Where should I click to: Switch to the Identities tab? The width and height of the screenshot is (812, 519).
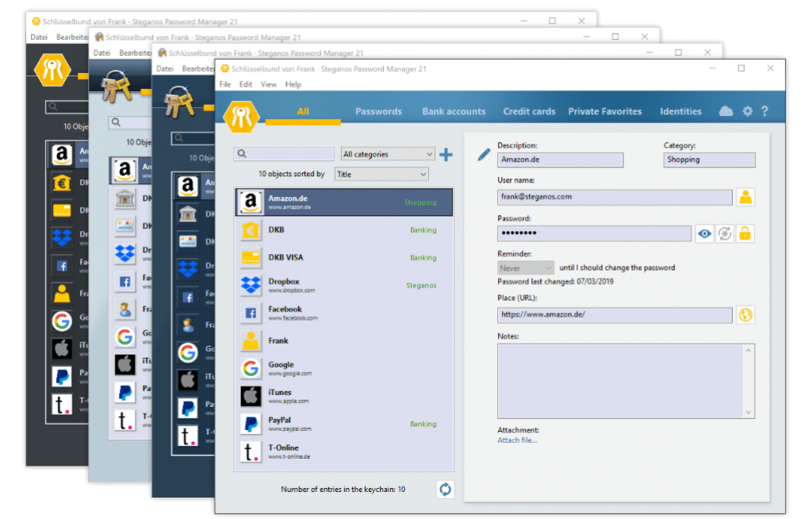point(680,111)
